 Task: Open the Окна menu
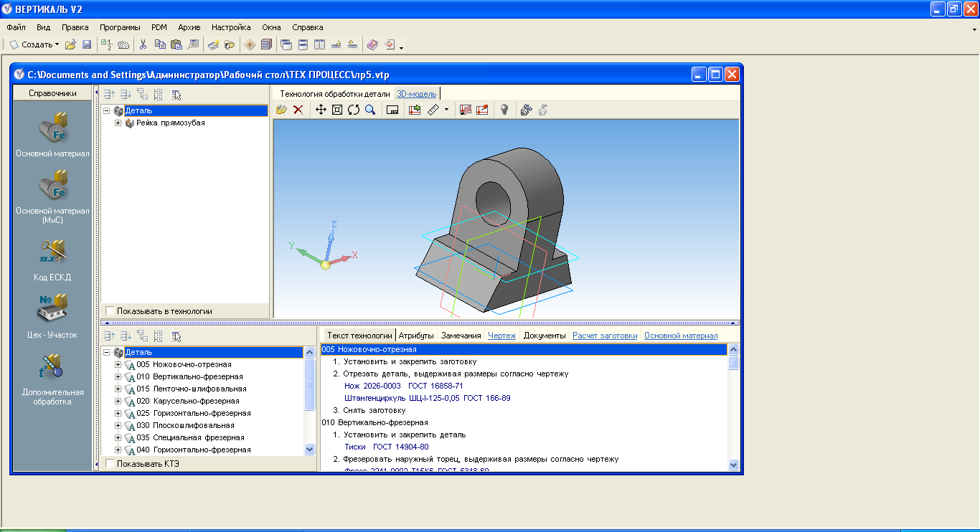pyautogui.click(x=271, y=27)
